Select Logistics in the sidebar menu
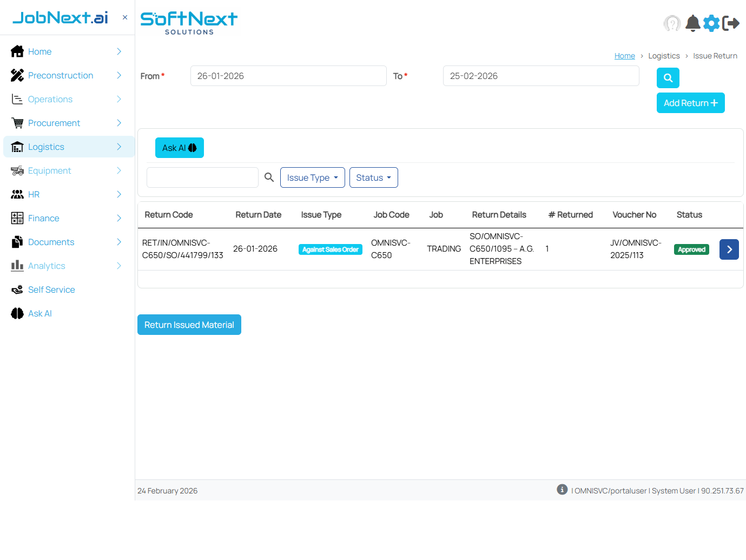Image resolution: width=746 pixels, height=560 pixels. [x=46, y=147]
